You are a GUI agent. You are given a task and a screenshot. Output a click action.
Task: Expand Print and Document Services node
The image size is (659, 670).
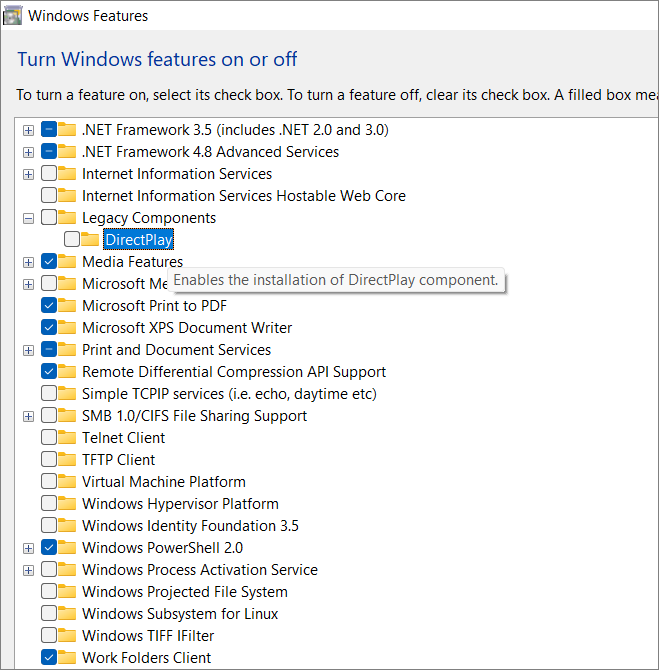(x=29, y=350)
